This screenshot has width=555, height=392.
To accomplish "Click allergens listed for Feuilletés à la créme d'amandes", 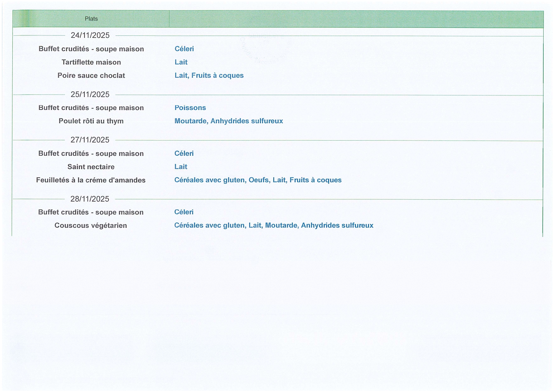I will tap(258, 180).
